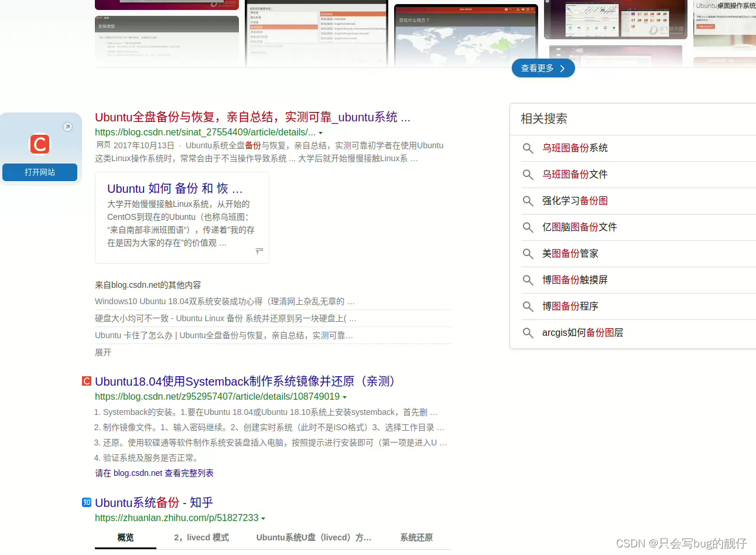Click the pin icon in the snippet card
The width and height of the screenshot is (756, 555).
(x=259, y=251)
